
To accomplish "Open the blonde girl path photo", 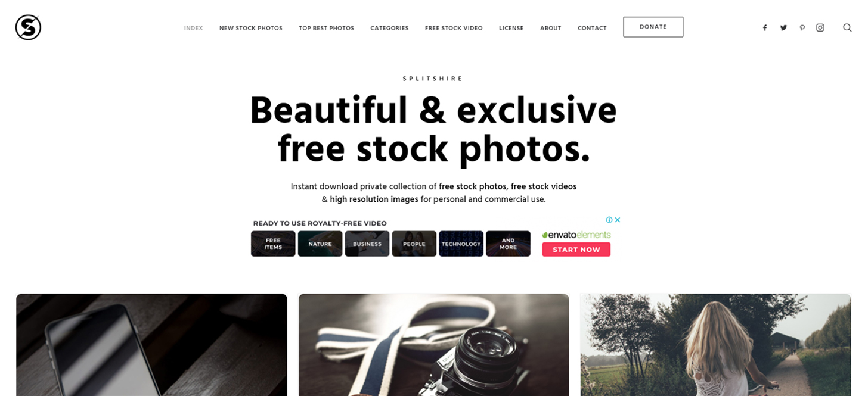I will tap(715, 345).
